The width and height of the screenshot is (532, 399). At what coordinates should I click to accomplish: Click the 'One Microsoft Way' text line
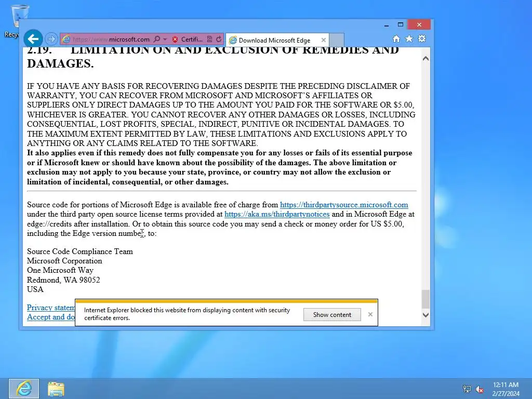click(x=60, y=270)
